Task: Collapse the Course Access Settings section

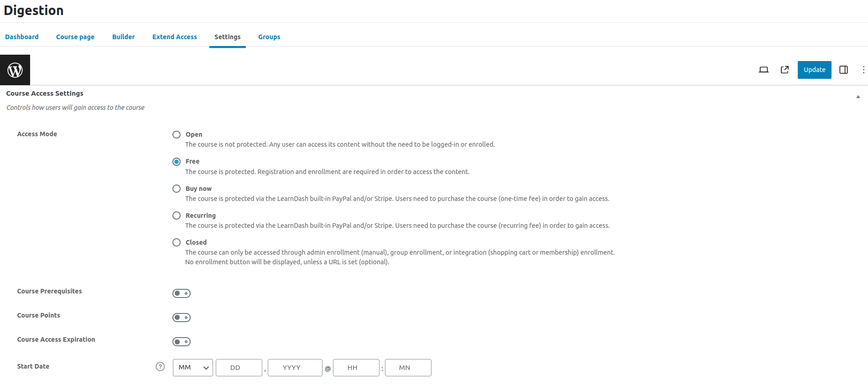Action: pyautogui.click(x=858, y=97)
